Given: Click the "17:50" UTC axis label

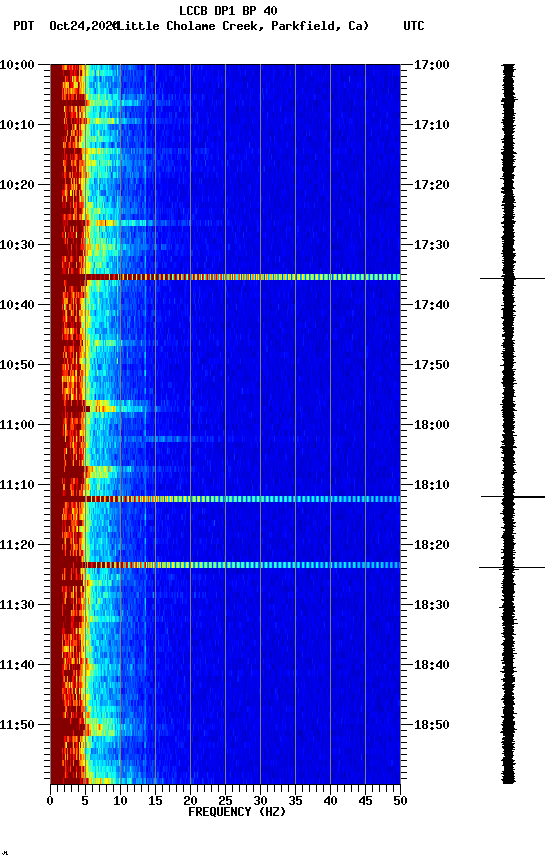Looking at the screenshot, I should [x=432, y=365].
